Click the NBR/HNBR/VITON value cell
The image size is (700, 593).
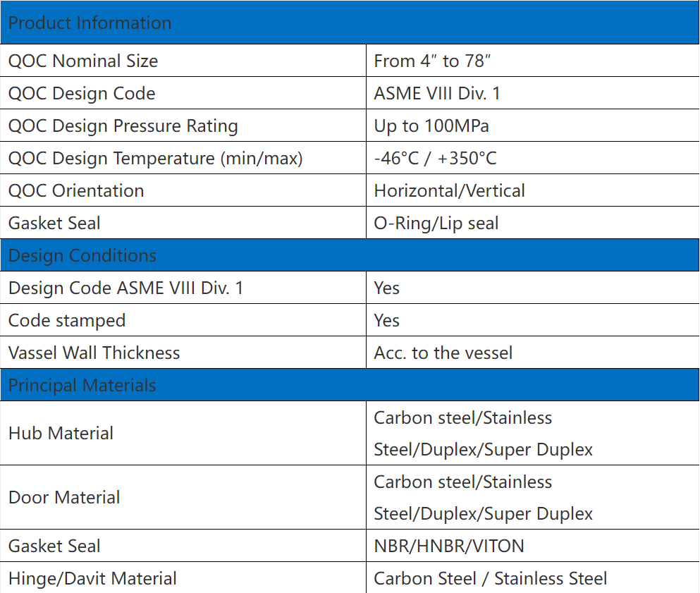(x=533, y=546)
